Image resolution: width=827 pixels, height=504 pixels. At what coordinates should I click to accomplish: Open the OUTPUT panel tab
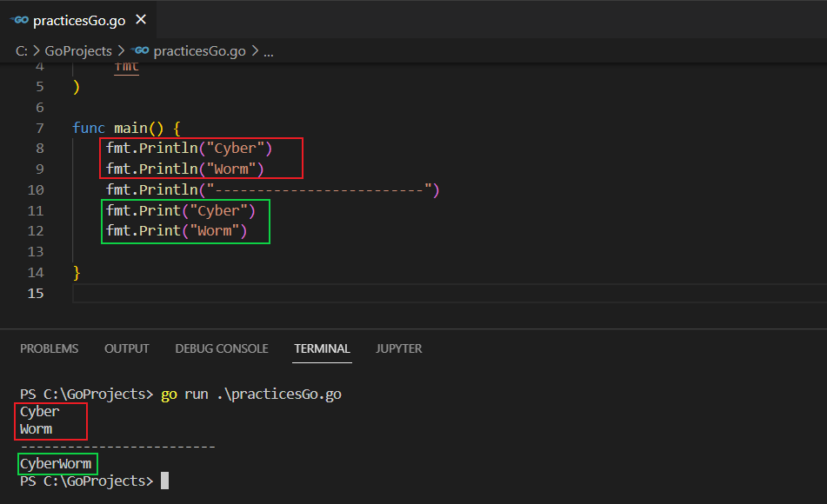[x=126, y=348]
